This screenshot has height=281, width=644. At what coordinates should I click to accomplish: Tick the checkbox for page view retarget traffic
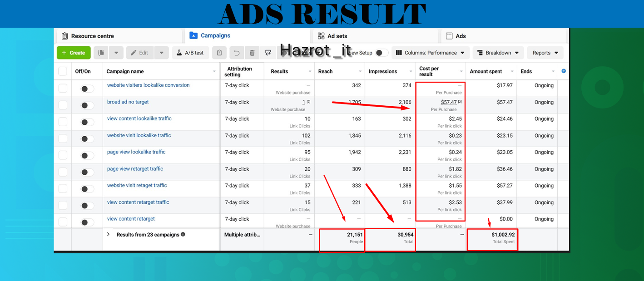(x=63, y=172)
